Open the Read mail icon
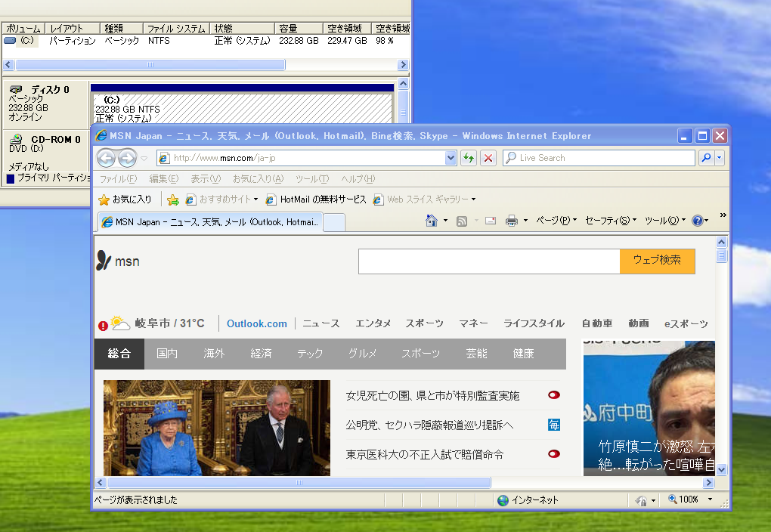 coord(490,220)
